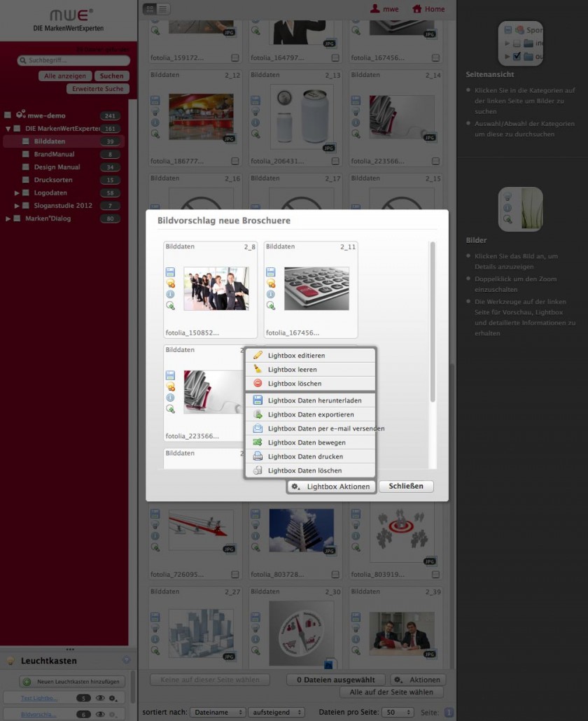Expand the Logodaten tree node

tap(17, 192)
